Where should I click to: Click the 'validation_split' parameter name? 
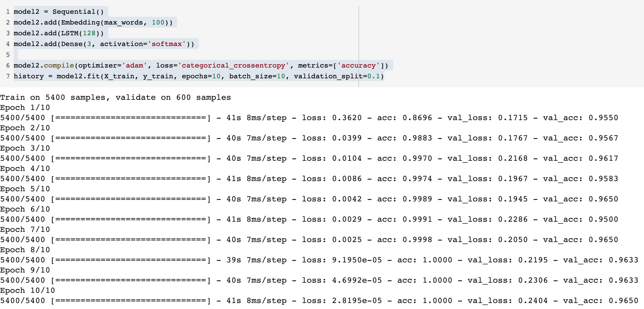pyautogui.click(x=328, y=76)
